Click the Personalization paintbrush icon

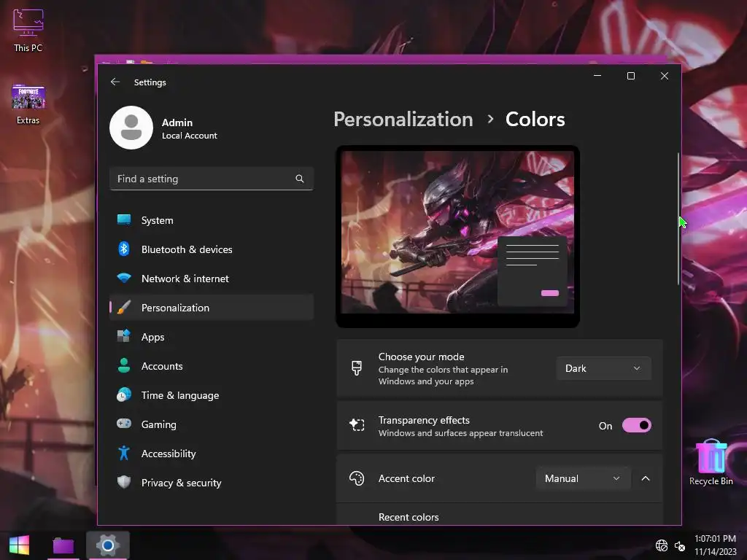pyautogui.click(x=124, y=307)
